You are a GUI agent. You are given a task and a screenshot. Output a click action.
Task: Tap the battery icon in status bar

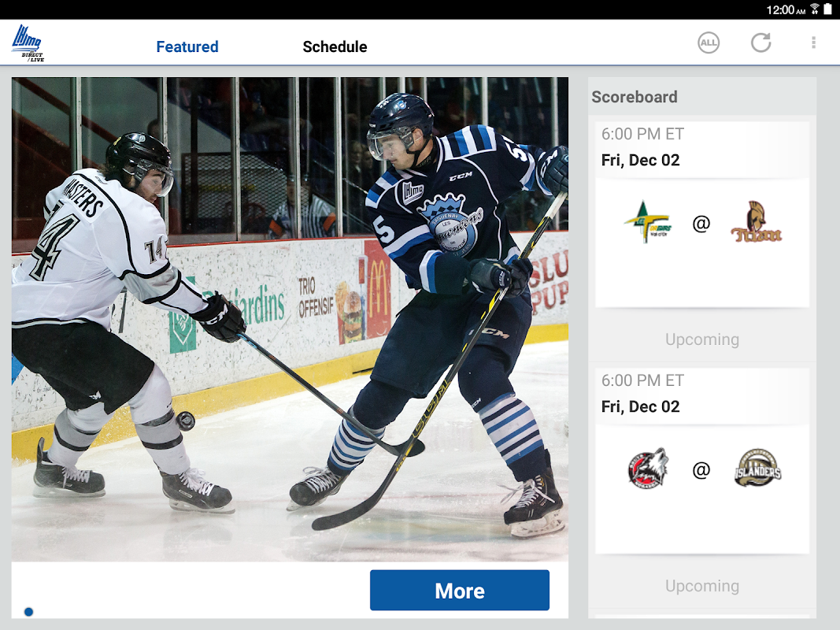pos(827,9)
